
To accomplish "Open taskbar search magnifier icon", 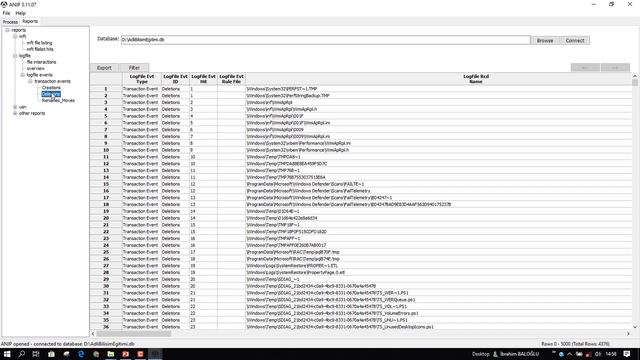I will 22,354.
